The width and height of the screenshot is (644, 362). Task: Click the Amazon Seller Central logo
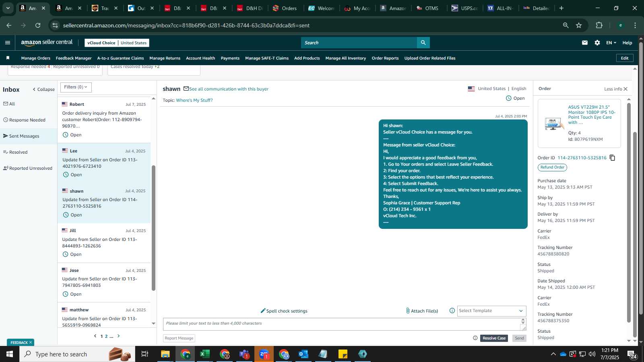coord(47,43)
